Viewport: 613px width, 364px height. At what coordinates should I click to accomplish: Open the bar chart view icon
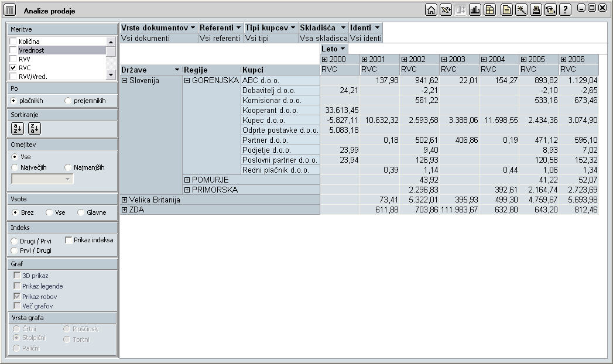click(475, 10)
